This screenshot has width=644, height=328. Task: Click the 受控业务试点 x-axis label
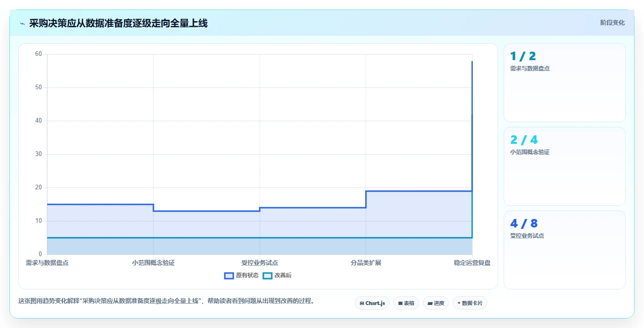pyautogui.click(x=260, y=263)
